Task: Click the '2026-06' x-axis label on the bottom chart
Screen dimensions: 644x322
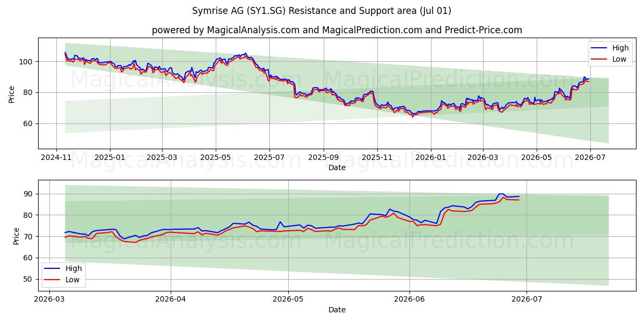Action: pos(409,301)
